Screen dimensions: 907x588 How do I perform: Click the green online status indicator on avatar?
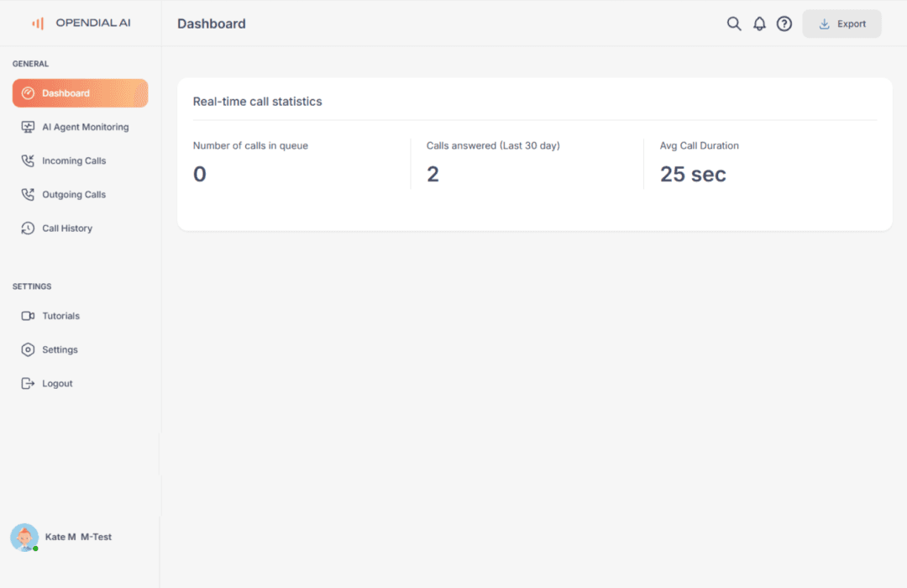click(34, 548)
